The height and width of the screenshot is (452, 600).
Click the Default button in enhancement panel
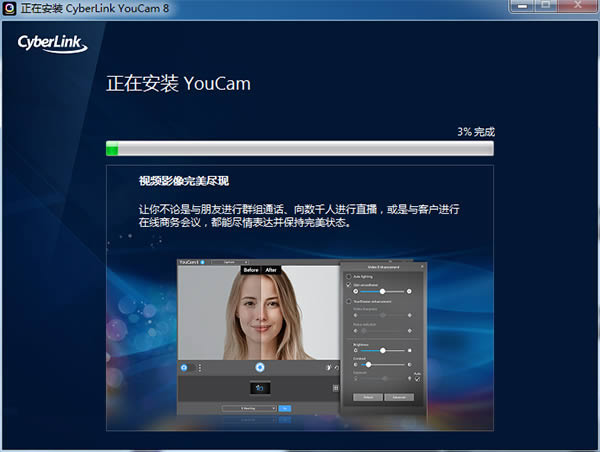(x=368, y=397)
